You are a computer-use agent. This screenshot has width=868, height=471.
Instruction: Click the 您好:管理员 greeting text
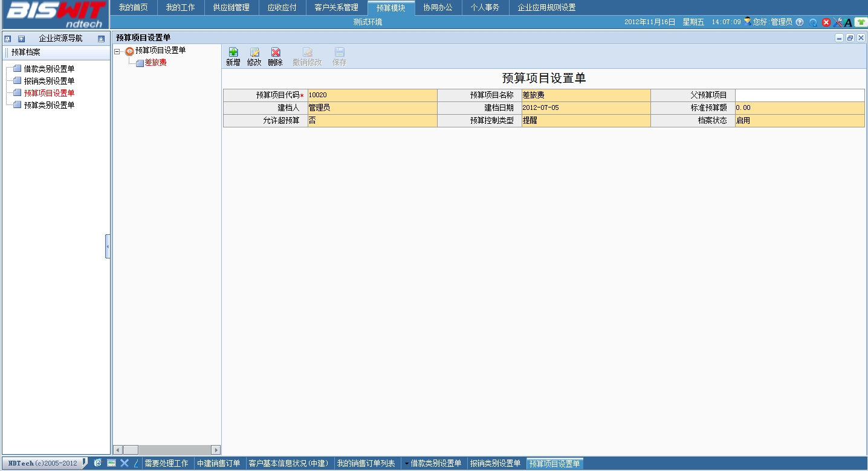tap(772, 22)
